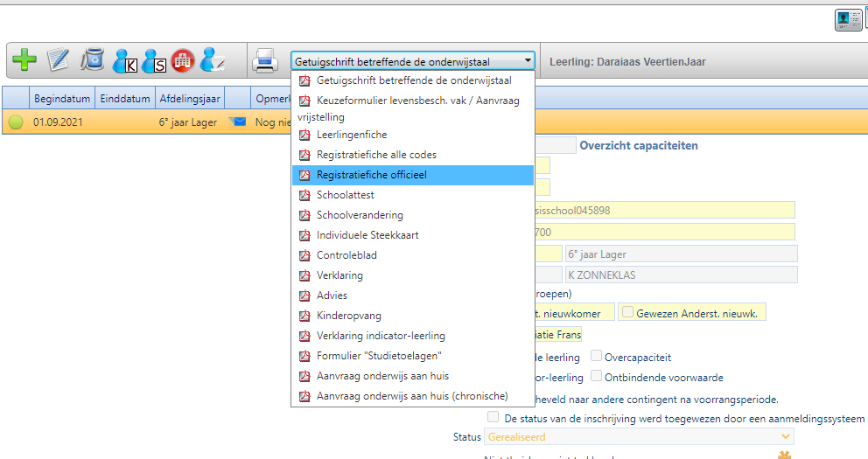The height and width of the screenshot is (459, 868).
Task: Select Kinderopvang option
Action: [413, 316]
